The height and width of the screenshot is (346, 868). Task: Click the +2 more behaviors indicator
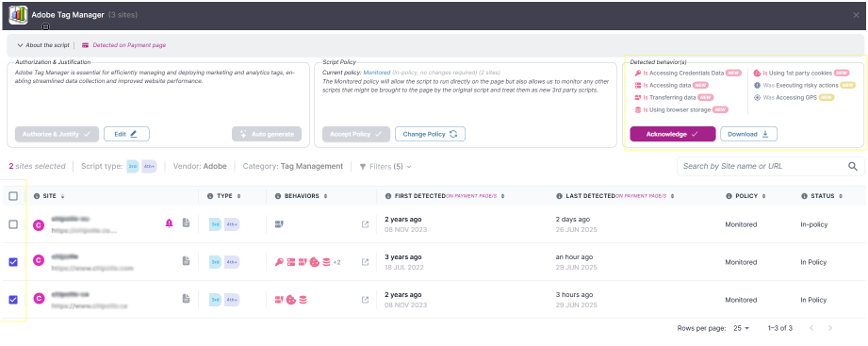336,262
